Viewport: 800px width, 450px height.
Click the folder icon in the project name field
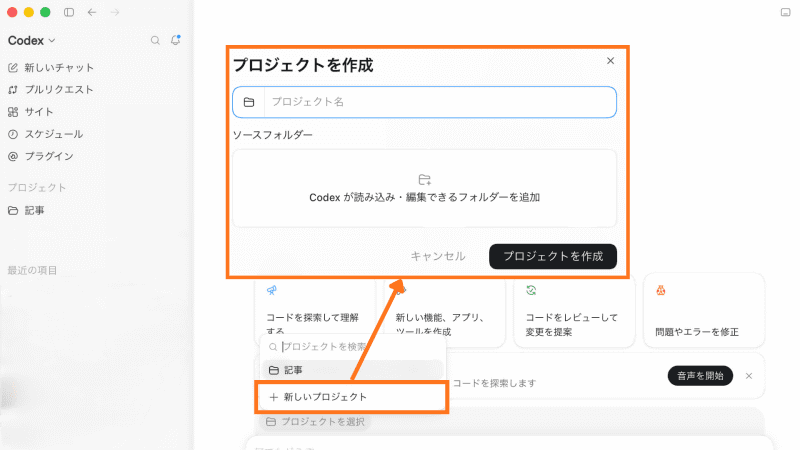click(249, 102)
